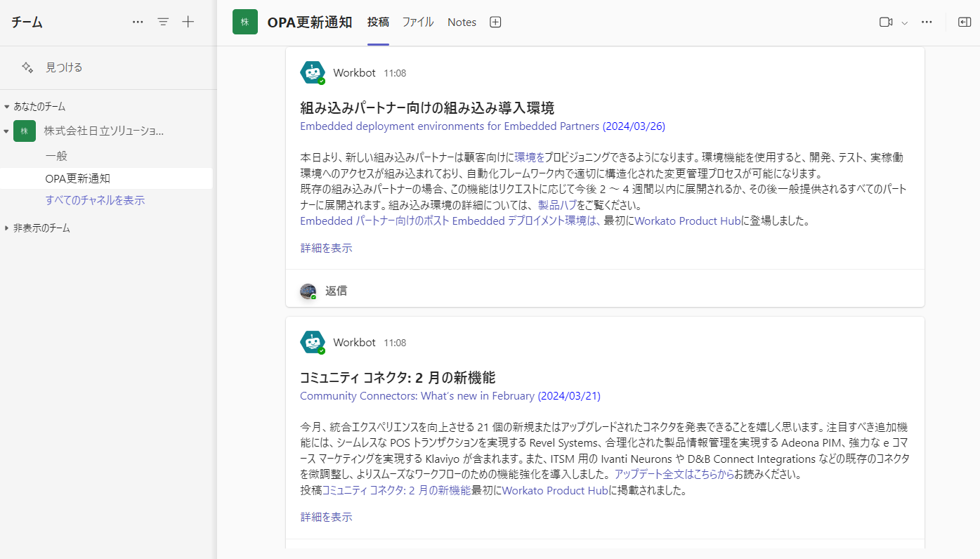Click the 製品ハブ link

coord(557,205)
